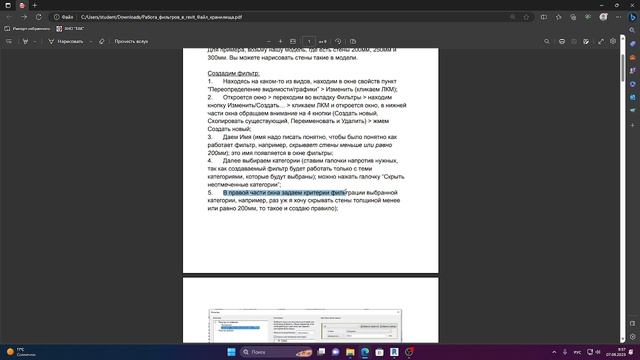
Task: Open browser collections
Action: [573, 17]
